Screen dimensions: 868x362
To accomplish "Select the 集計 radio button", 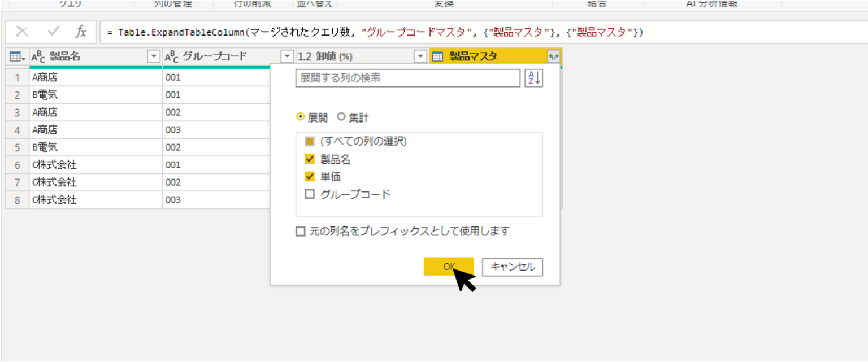I will point(341,117).
